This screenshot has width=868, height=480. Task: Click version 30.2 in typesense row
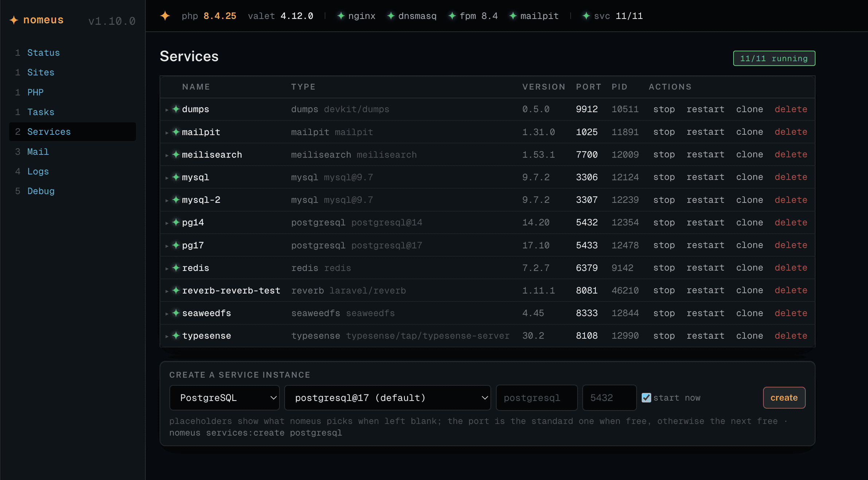point(533,336)
